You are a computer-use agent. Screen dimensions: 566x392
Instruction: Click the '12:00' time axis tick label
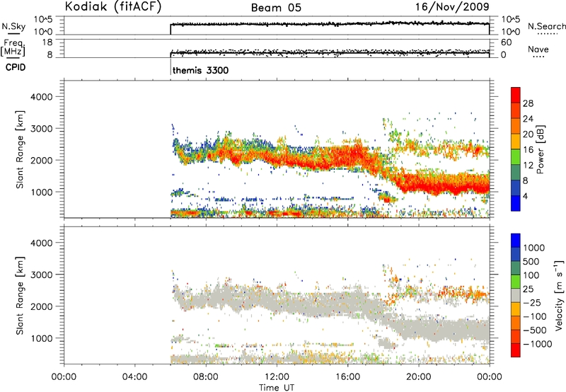(x=277, y=377)
